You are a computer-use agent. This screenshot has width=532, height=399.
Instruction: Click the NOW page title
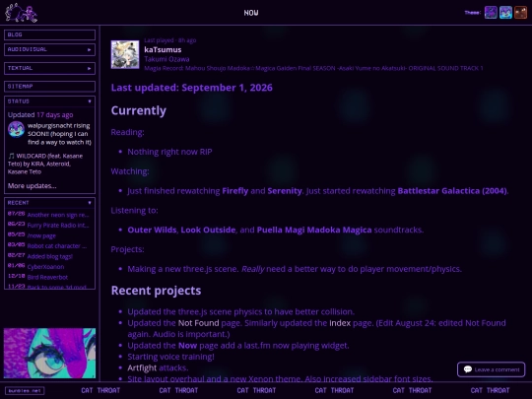(x=251, y=13)
